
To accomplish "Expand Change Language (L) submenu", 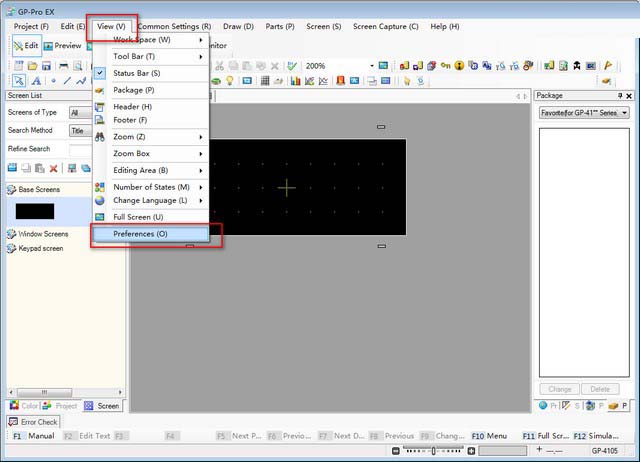I will click(151, 200).
